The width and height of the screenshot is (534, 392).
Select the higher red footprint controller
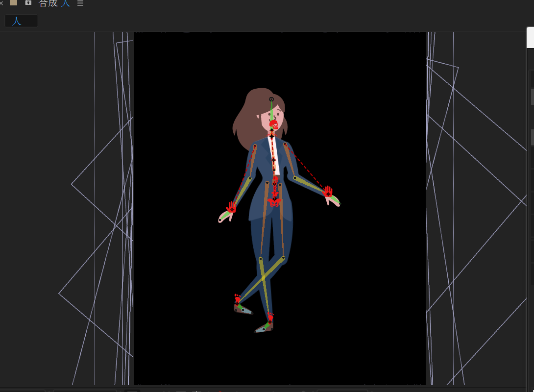pyautogui.click(x=238, y=298)
